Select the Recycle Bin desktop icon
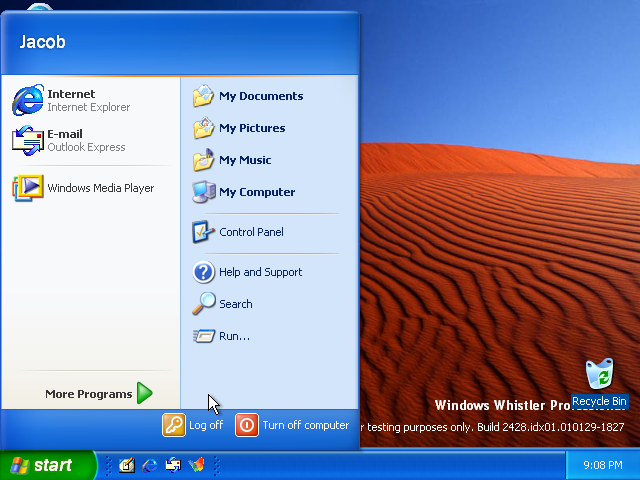This screenshot has height=480, width=640. (x=599, y=383)
